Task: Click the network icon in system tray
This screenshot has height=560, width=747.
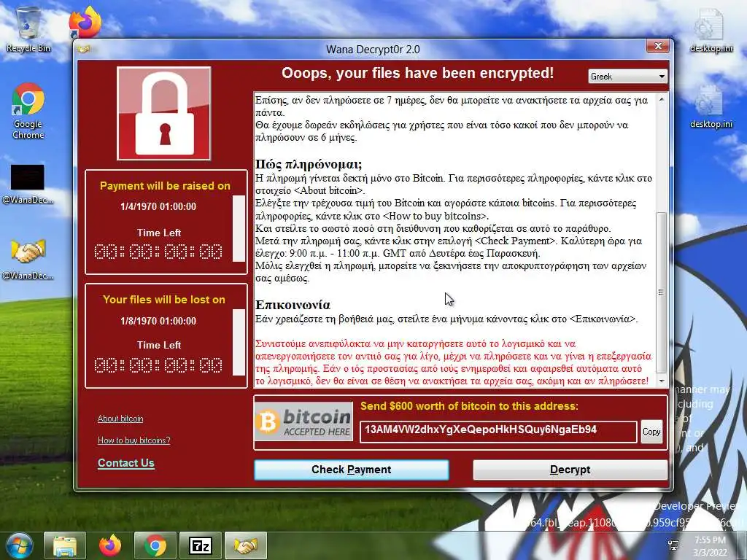Action: click(673, 545)
